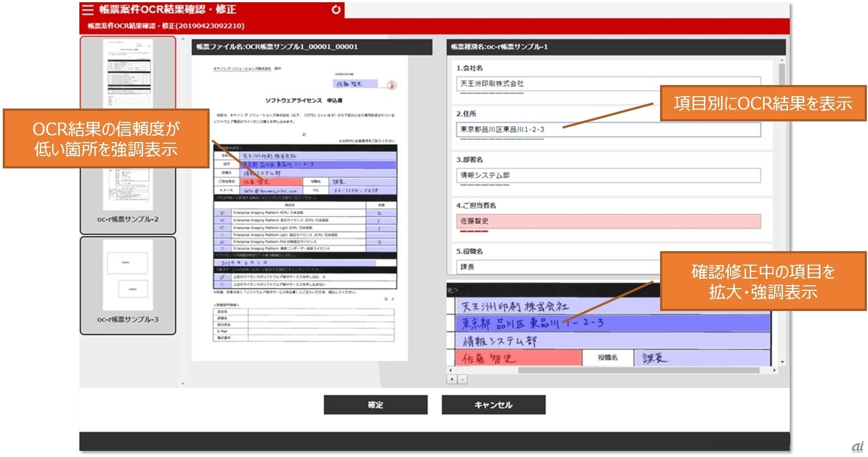Screen dimensions: 868x457
Task: Click the highlighted 東京都 品川区 row in the enlarged image
Action: point(613,323)
